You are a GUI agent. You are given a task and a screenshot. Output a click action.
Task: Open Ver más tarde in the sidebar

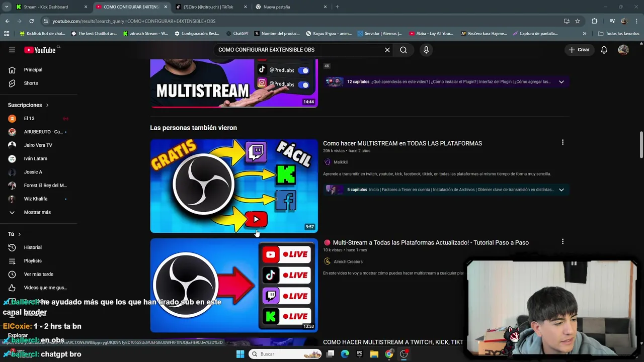(38, 274)
